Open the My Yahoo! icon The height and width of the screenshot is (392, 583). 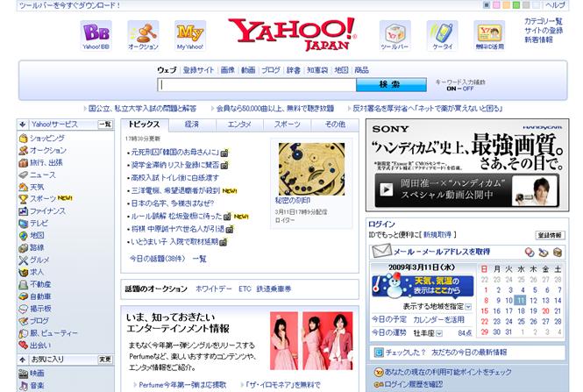click(190, 36)
